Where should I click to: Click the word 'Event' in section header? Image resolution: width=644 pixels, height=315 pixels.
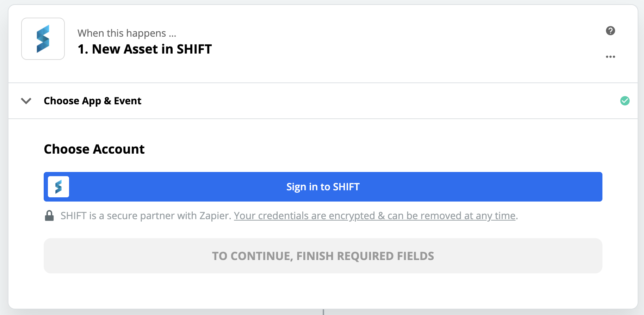(127, 101)
